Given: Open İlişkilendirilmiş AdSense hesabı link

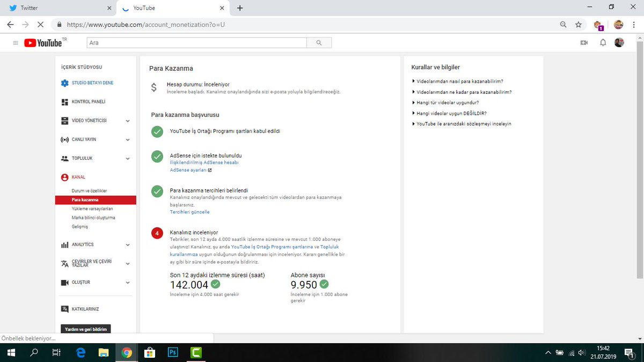Looking at the screenshot, I should point(204,162).
